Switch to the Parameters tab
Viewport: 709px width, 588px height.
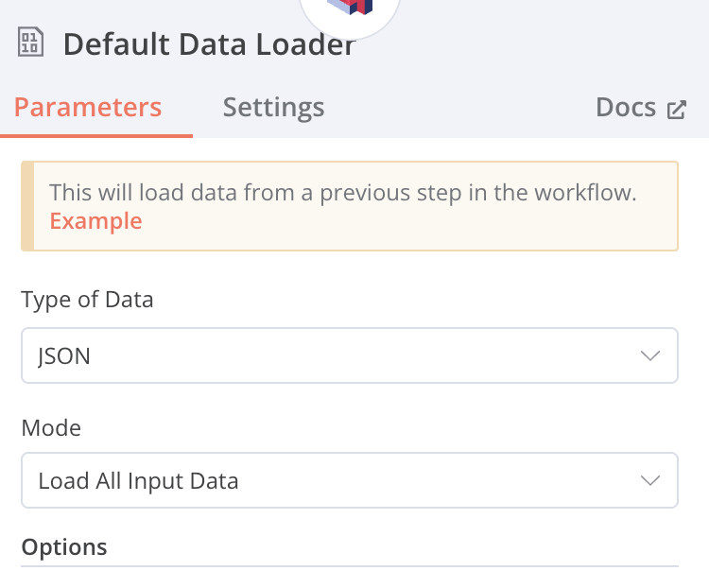[x=88, y=107]
